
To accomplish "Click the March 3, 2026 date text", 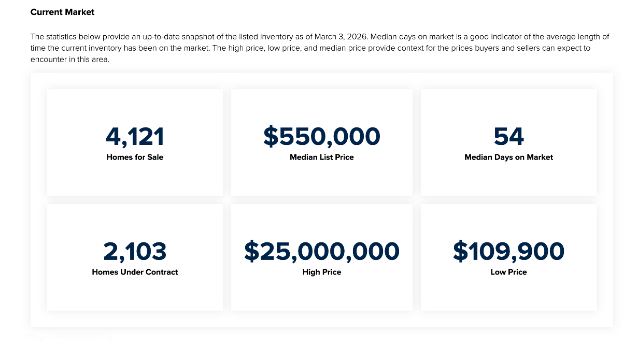I will 341,37.
